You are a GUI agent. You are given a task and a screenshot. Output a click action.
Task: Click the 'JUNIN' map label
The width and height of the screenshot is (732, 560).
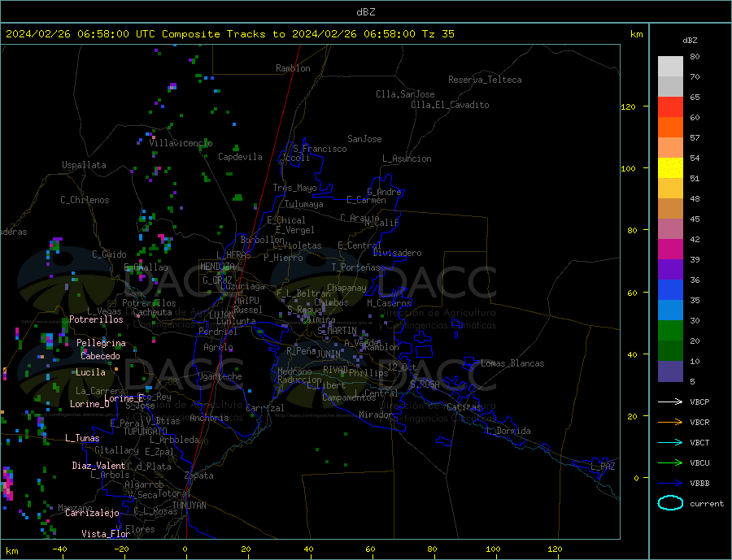[329, 354]
